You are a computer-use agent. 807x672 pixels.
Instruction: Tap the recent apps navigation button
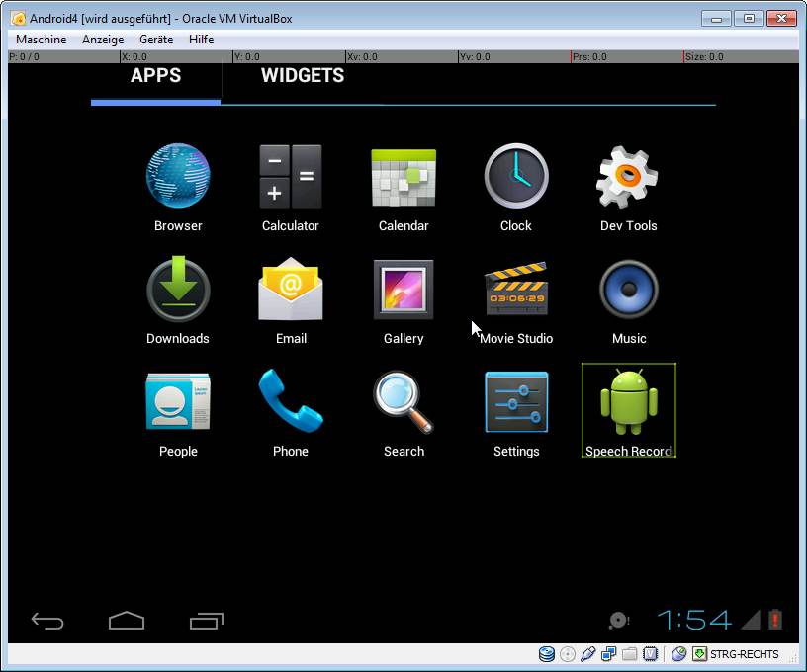click(x=207, y=621)
